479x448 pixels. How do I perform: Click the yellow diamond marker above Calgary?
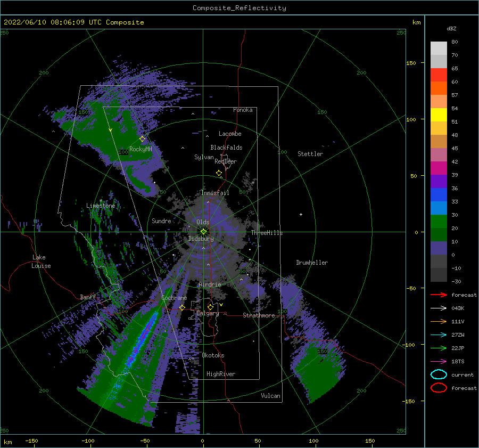click(210, 307)
